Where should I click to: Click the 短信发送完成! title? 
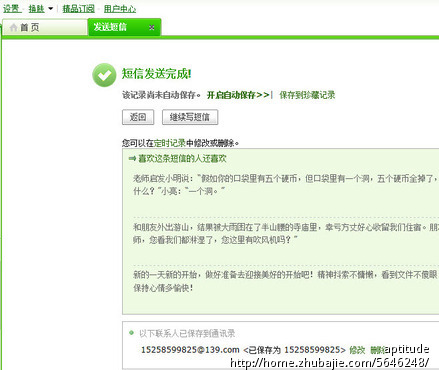tap(156, 74)
